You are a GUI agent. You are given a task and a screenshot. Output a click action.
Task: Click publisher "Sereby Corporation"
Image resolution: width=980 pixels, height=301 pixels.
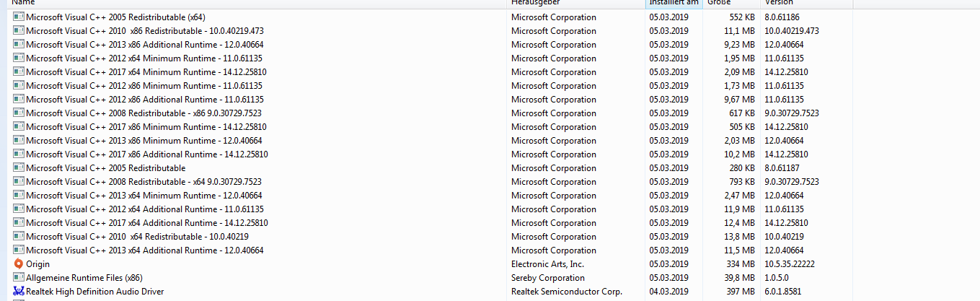point(548,277)
